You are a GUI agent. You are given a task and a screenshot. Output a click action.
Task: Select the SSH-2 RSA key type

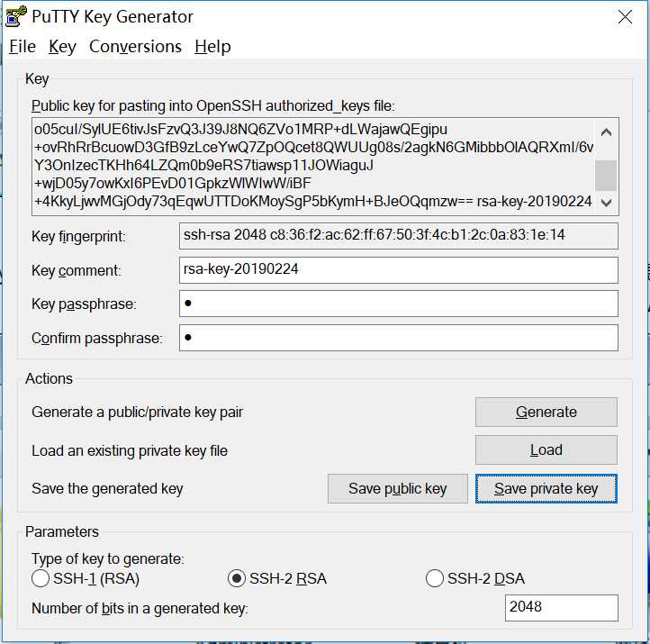pyautogui.click(x=277, y=578)
